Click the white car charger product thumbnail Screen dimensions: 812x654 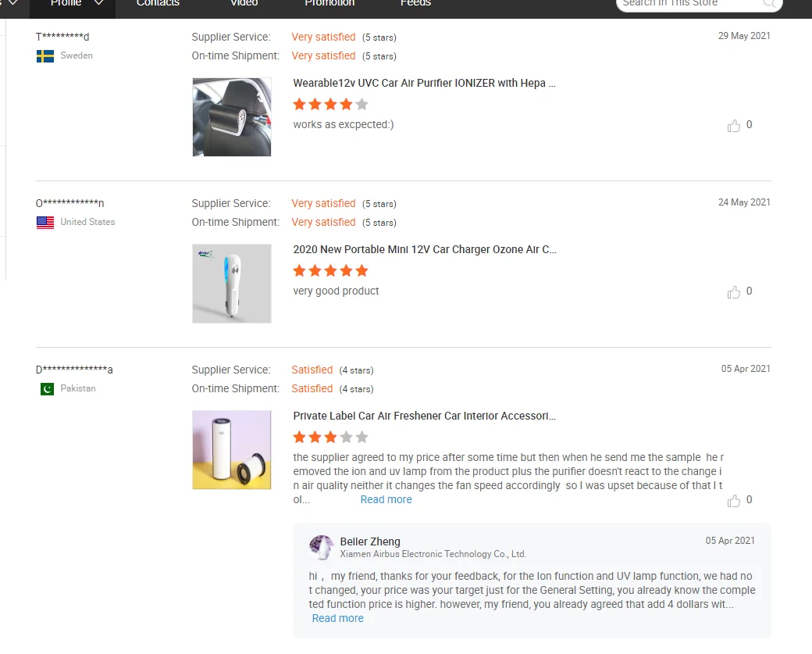[232, 284]
